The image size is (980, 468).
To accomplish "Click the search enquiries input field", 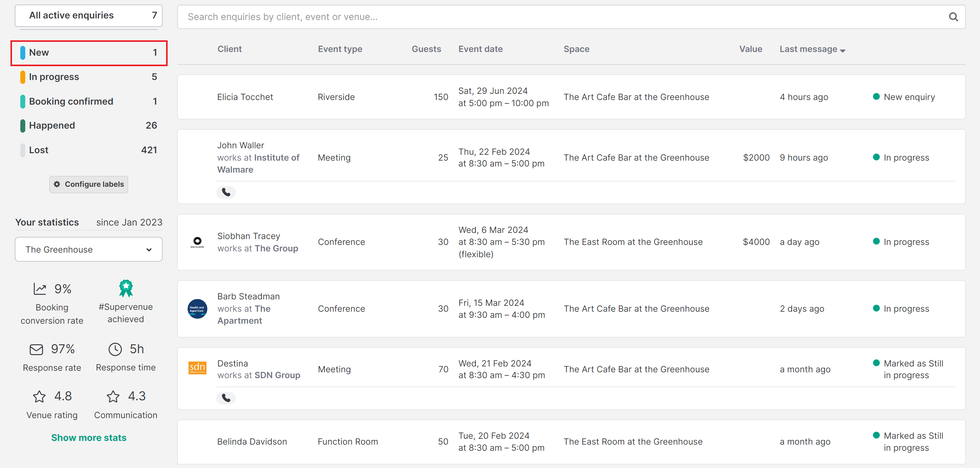I will point(563,17).
